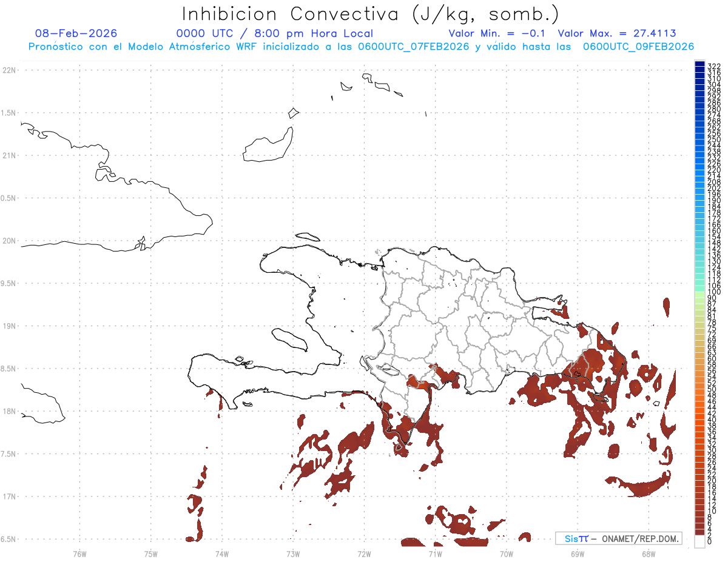Click the white swatch at colorbar bottom

(699, 541)
